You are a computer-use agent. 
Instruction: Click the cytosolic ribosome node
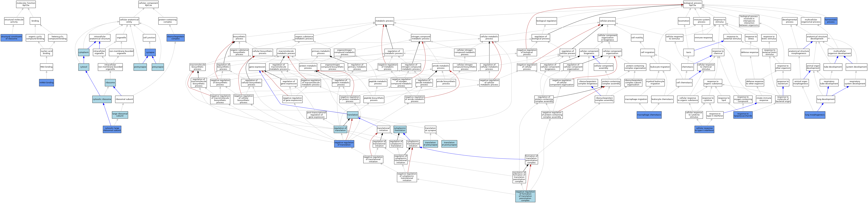pos(102,99)
